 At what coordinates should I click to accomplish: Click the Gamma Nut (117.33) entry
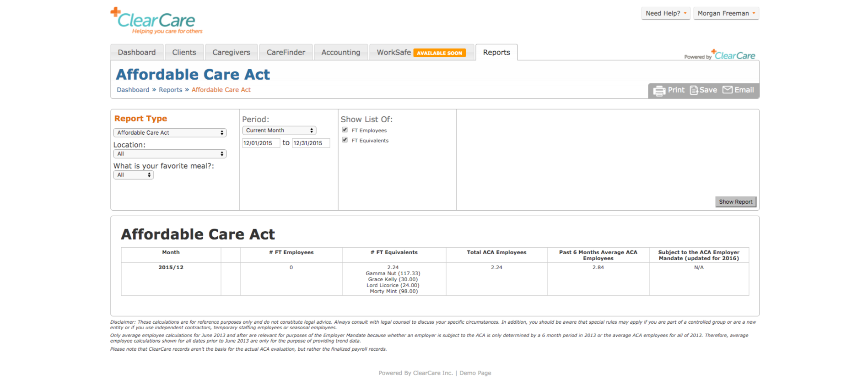(393, 273)
